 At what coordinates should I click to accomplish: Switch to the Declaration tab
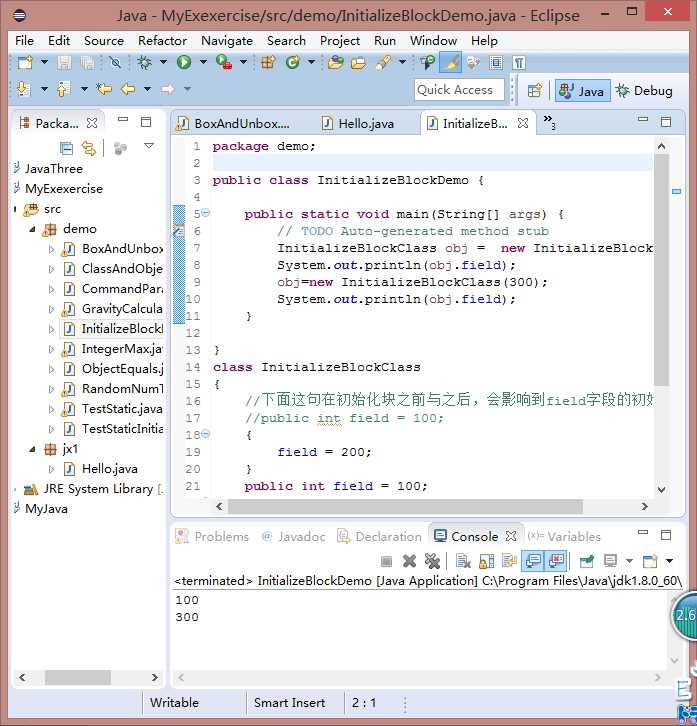point(380,537)
